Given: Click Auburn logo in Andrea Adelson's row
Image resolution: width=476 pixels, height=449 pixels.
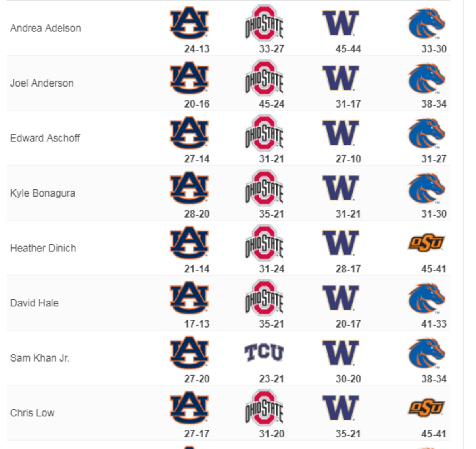Looking at the screenshot, I should [189, 23].
